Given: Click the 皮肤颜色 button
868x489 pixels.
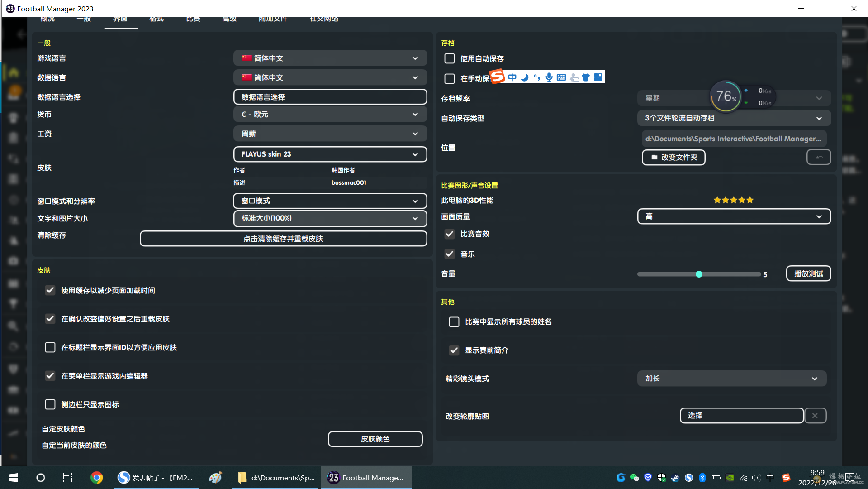Looking at the screenshot, I should pyautogui.click(x=375, y=439).
